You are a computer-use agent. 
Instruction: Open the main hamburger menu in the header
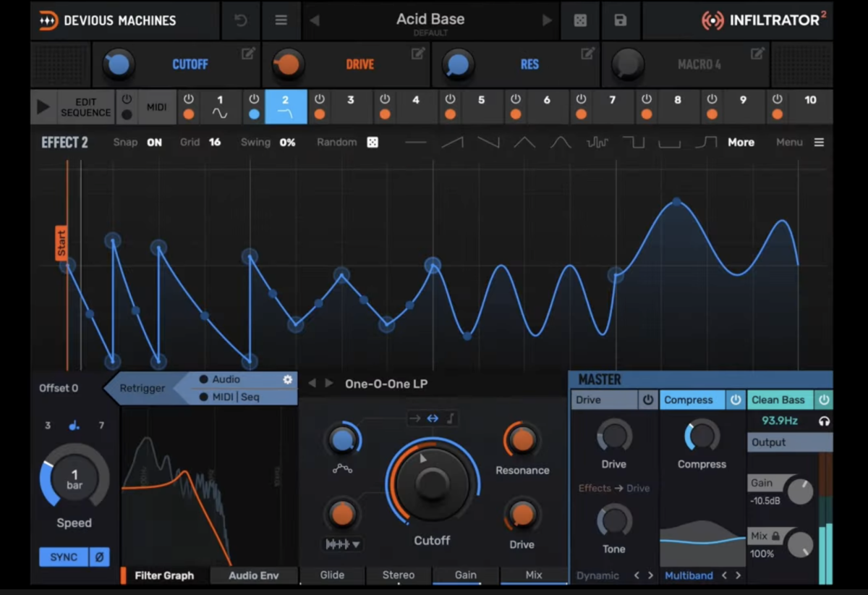[281, 20]
